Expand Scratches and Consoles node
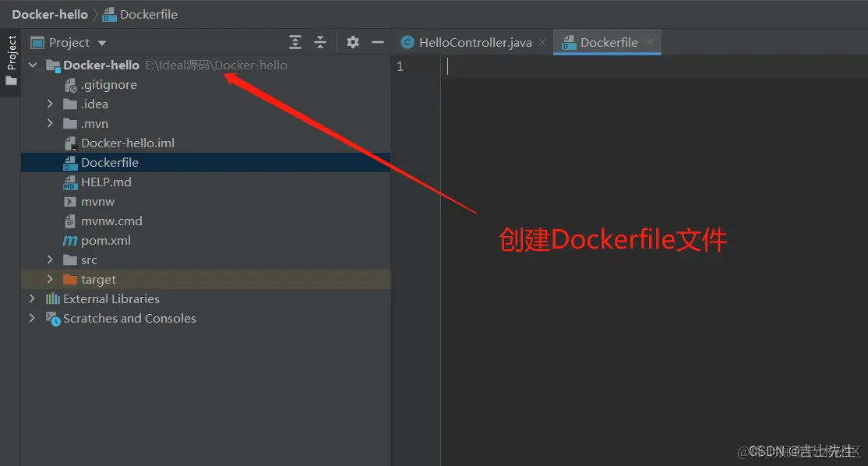 (32, 318)
